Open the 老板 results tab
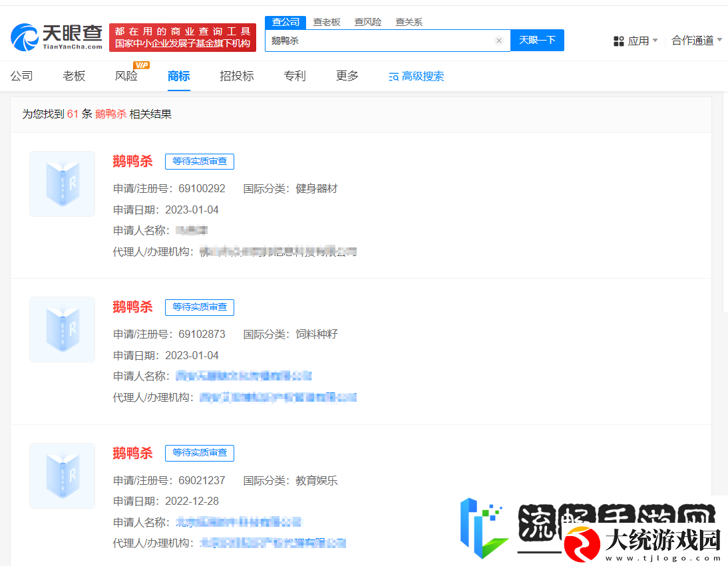This screenshot has height=566, width=728. [74, 76]
